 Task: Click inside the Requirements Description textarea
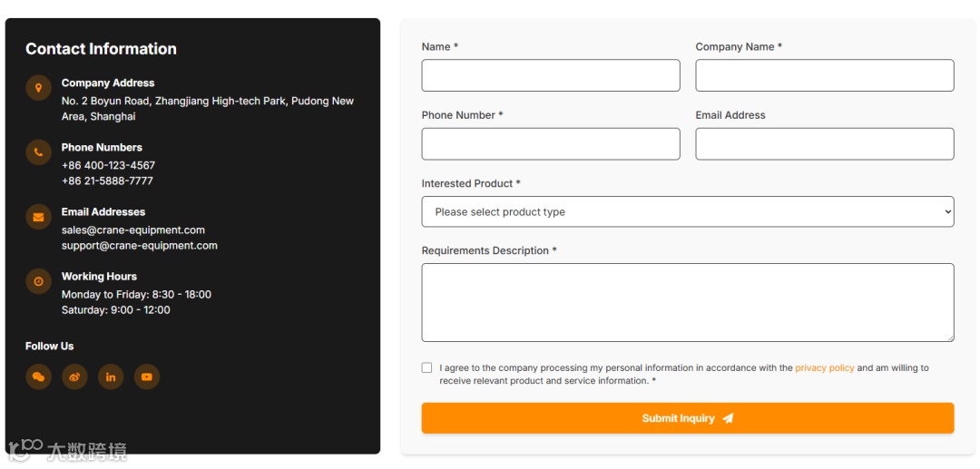(x=687, y=302)
